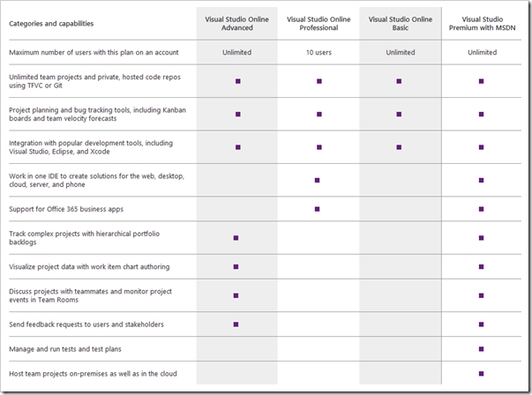Viewport: 532px width, 395px height.
Task: Click the Premium marker for manage tests row
Action: [482, 348]
